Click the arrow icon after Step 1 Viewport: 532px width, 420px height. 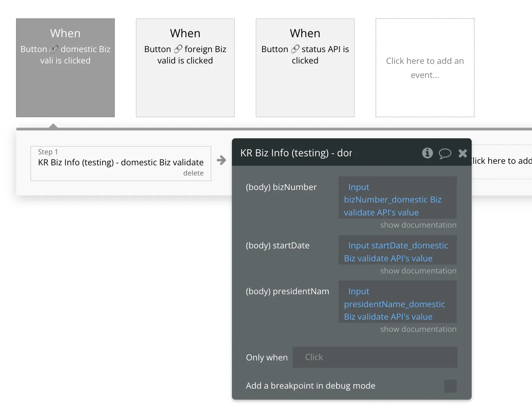(221, 160)
